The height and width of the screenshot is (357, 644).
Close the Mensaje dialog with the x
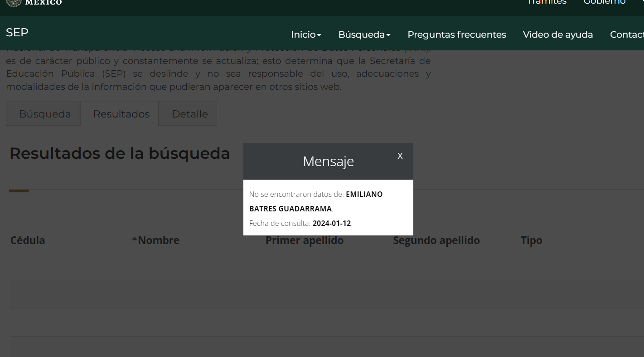click(x=400, y=156)
